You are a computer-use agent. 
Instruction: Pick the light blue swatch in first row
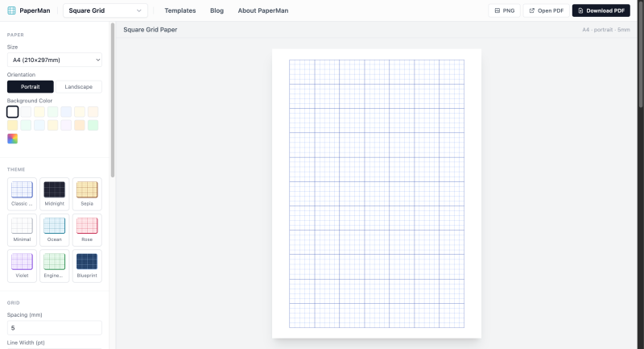(x=66, y=112)
